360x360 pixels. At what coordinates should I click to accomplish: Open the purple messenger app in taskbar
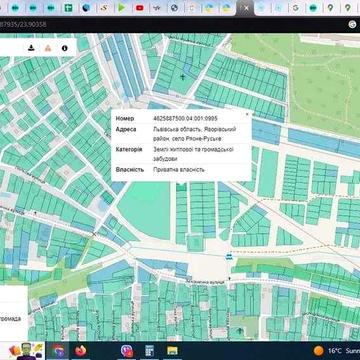(127, 351)
